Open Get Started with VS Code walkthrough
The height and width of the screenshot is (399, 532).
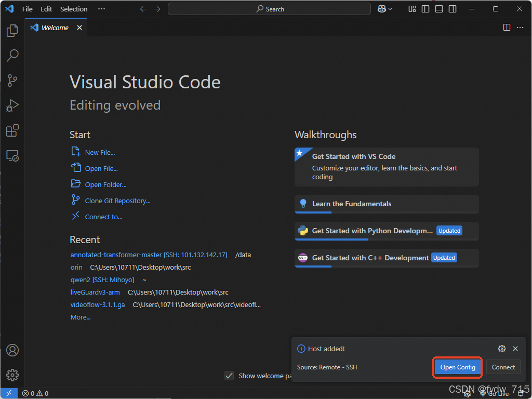pos(387,167)
